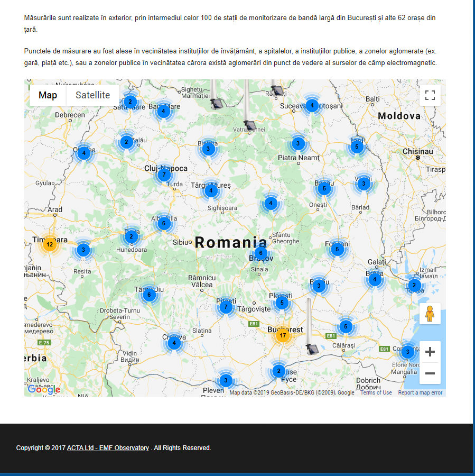Viewport: 475px width, 476px height.
Task: Open the map Terms of Use link
Action: [x=376, y=392]
